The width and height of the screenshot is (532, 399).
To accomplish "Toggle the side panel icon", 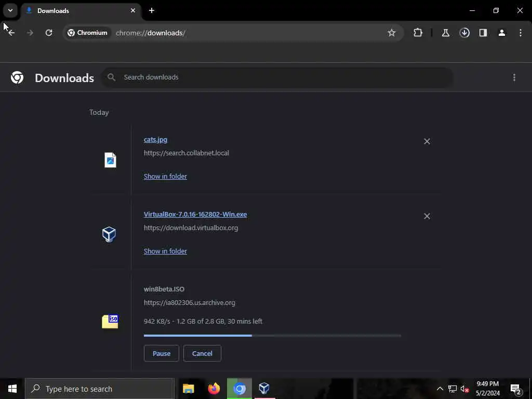I will tap(483, 33).
